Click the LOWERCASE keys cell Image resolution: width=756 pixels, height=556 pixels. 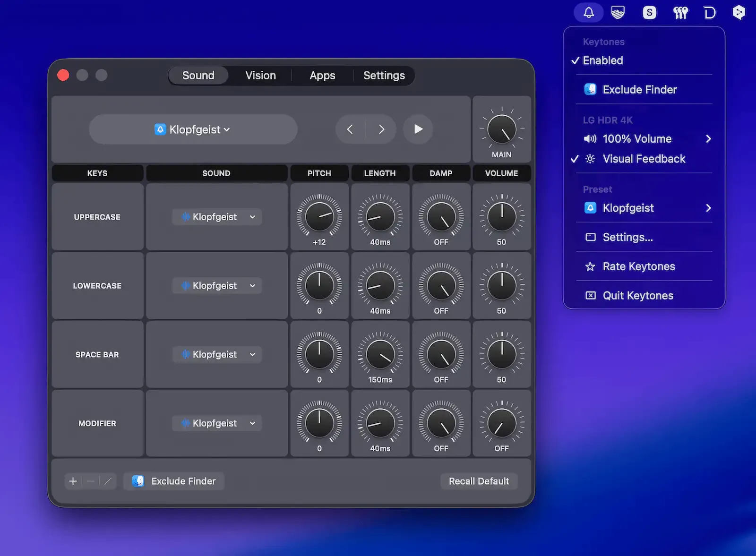tap(97, 285)
